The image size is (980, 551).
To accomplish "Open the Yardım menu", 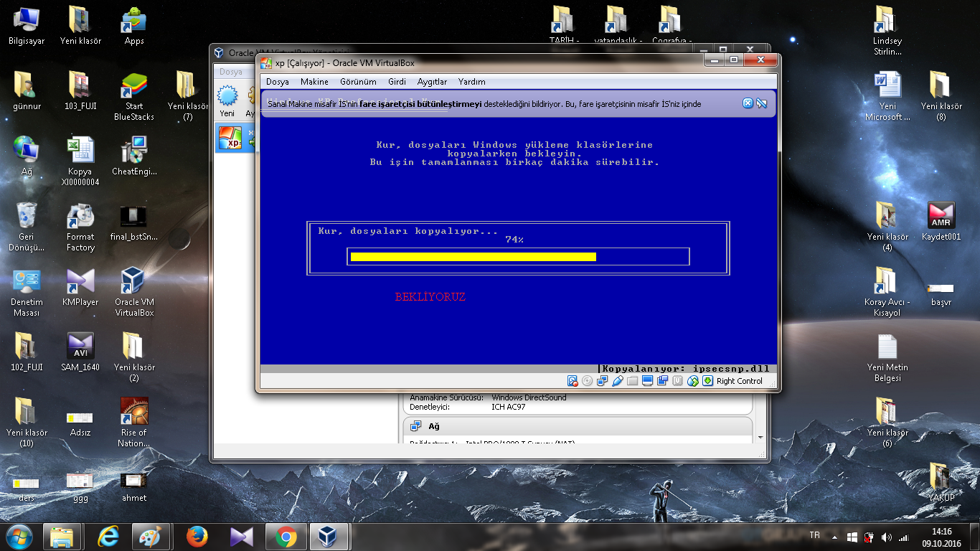I will click(x=472, y=82).
